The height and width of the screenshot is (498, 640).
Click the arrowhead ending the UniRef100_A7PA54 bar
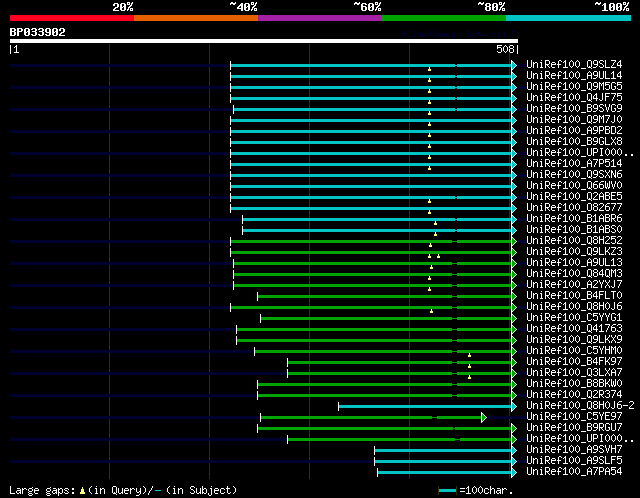(514, 472)
